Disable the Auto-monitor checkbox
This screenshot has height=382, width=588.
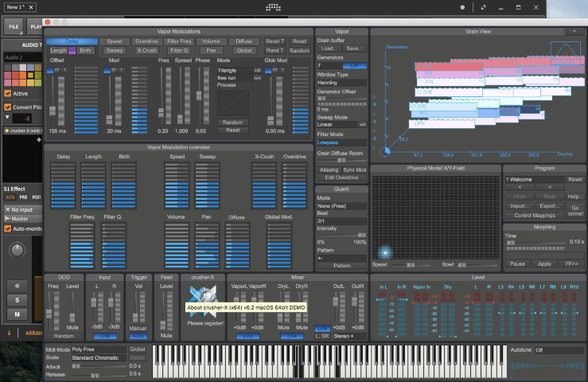7,228
